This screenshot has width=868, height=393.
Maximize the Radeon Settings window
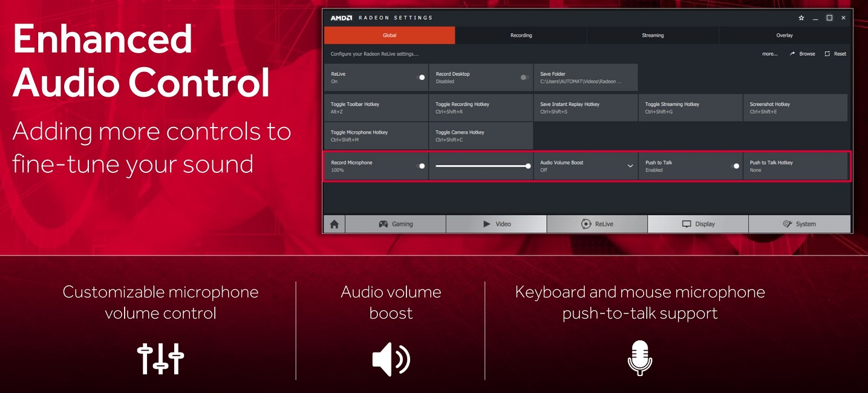829,18
